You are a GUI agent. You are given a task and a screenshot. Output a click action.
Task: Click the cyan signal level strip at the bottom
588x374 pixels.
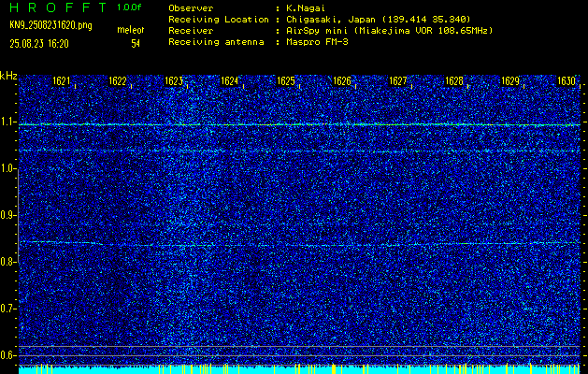pyautogui.click(x=299, y=369)
